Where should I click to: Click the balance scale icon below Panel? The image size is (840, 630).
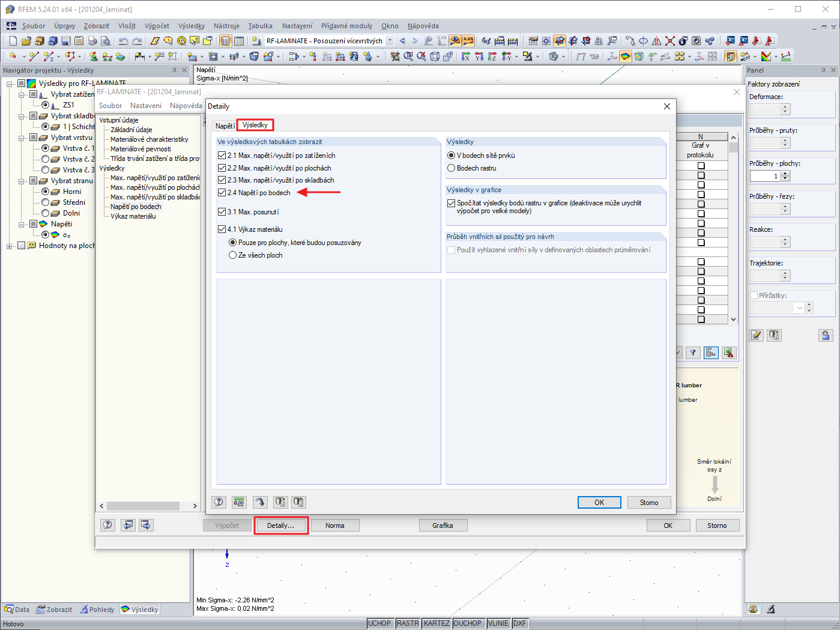(753, 609)
